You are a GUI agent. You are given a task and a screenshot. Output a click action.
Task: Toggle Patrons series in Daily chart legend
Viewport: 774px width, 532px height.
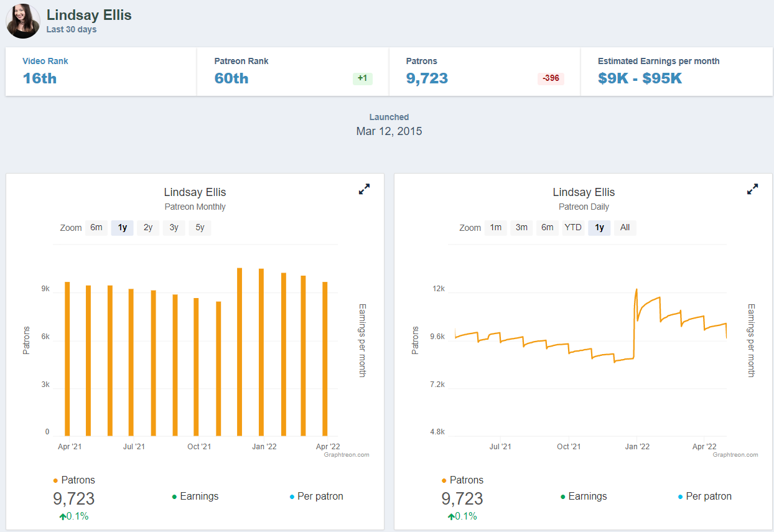462,480
